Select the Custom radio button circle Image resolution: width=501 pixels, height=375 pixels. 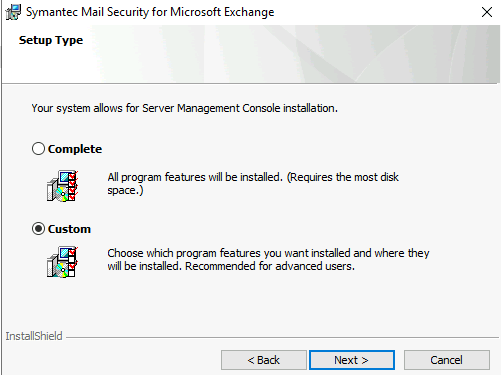(38, 229)
